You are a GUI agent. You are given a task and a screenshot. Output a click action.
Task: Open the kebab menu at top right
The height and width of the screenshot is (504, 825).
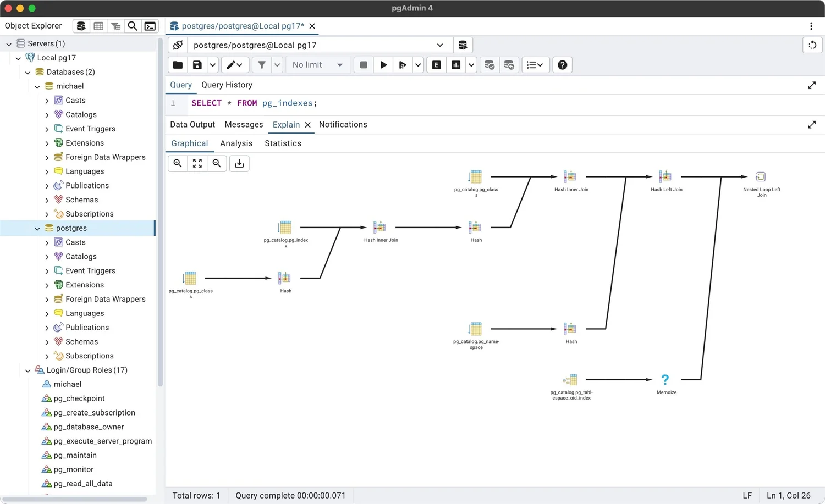point(811,26)
